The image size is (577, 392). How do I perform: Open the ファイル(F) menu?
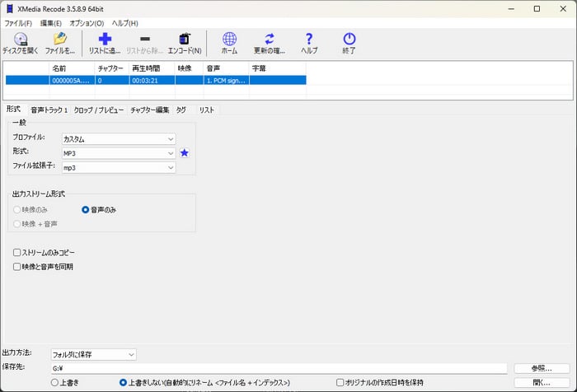18,23
